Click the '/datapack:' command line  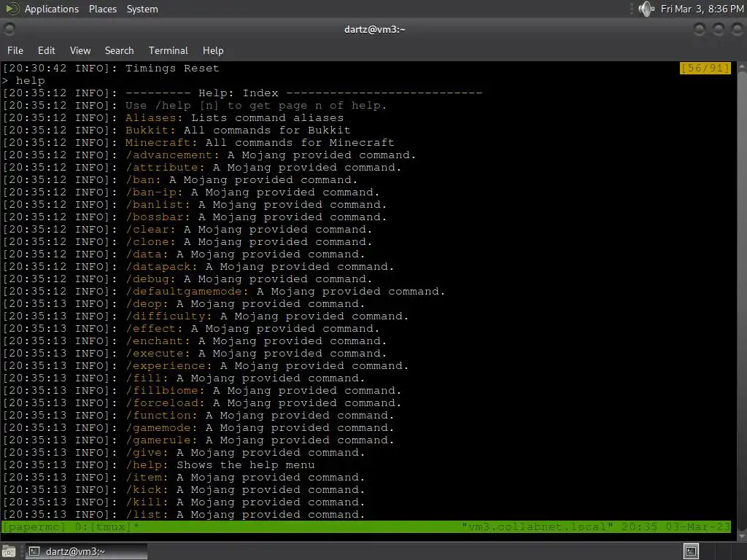[x=198, y=267]
